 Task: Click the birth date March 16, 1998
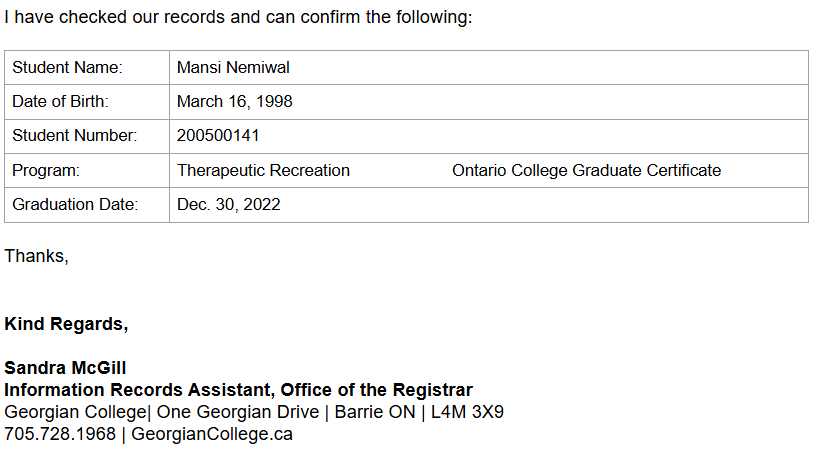click(x=235, y=102)
